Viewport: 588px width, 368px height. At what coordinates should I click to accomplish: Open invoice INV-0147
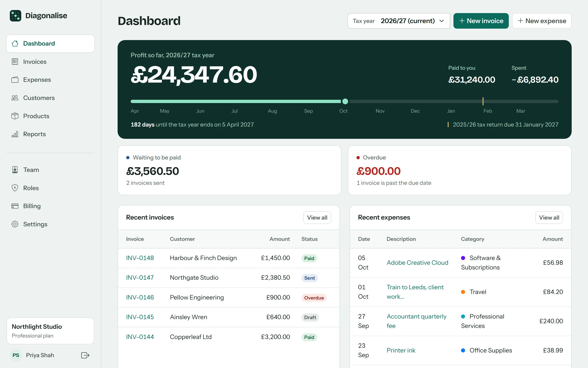point(140,277)
